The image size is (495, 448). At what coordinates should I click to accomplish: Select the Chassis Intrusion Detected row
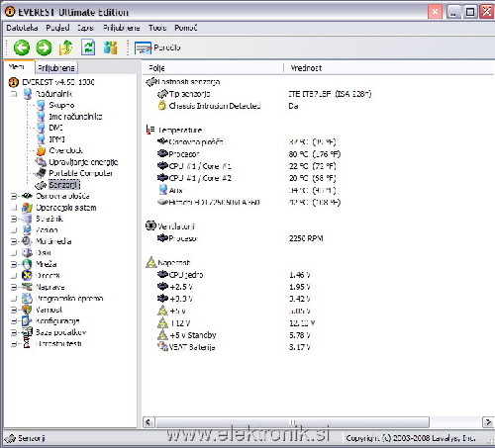point(228,106)
